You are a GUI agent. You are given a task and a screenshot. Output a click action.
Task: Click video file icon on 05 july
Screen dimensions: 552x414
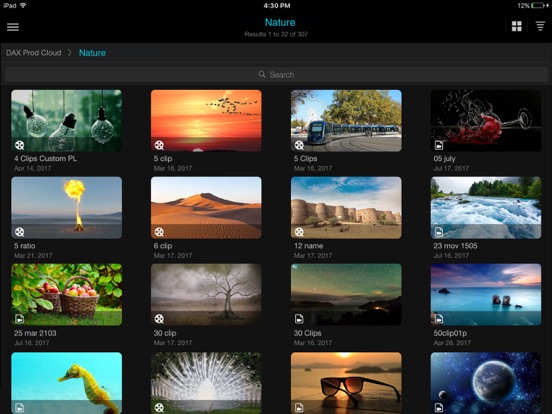point(439,145)
